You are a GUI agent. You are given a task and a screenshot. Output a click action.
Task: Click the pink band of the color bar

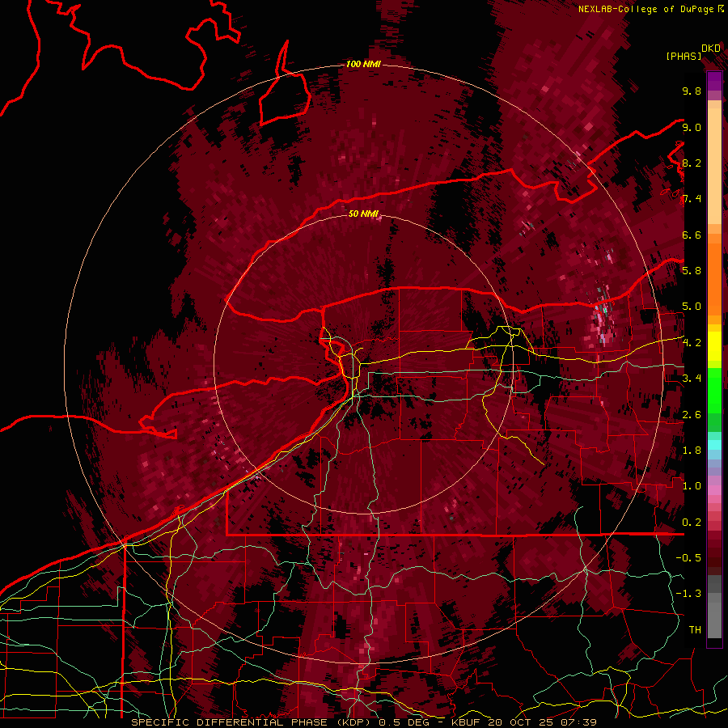(714, 490)
